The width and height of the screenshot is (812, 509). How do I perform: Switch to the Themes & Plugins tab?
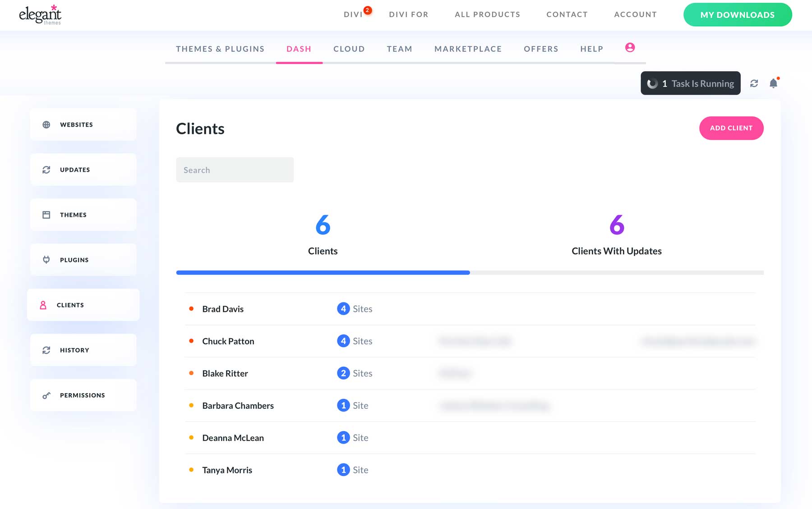pos(220,49)
